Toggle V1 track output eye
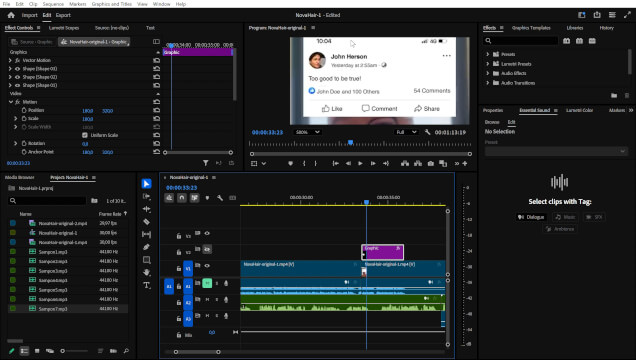 207,266
